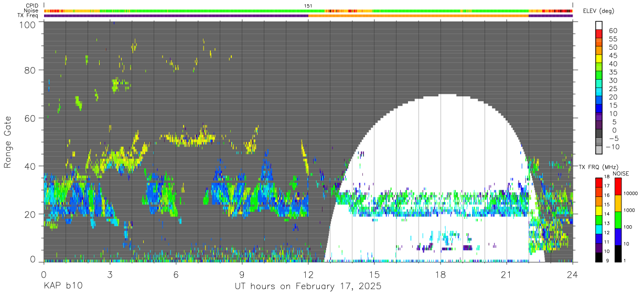The height and width of the screenshot is (297, 644).
Task: Click the 9 tick label on time axis
Action: coord(242,274)
